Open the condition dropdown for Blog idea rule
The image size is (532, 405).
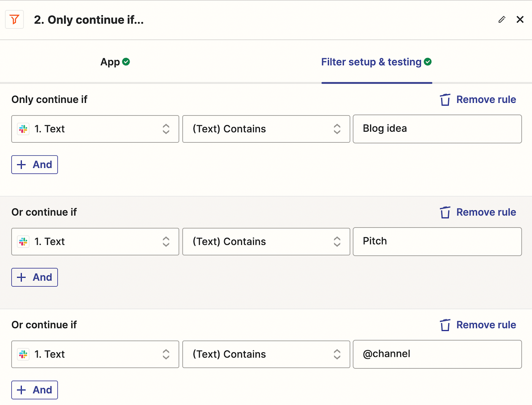(266, 129)
